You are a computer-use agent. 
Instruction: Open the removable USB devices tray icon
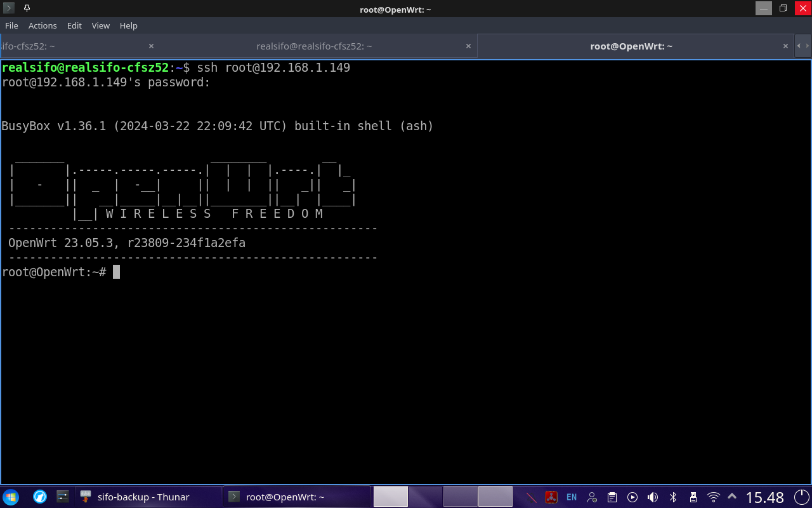[x=693, y=497]
